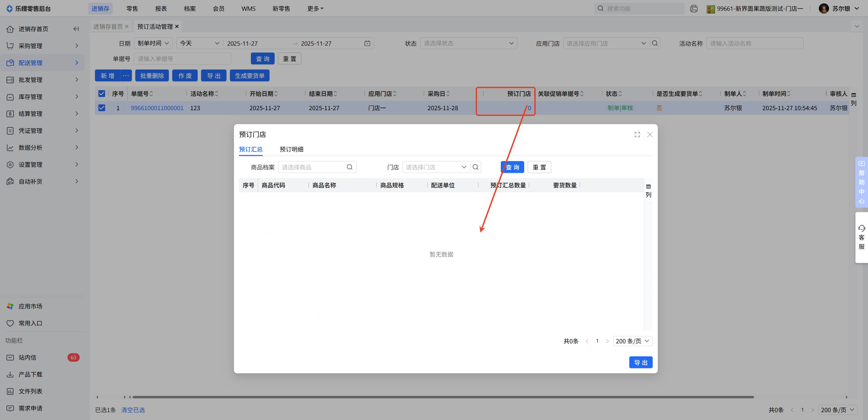The height and width of the screenshot is (420, 868).
Task: Uncheck the row 1 checkbox
Action: pos(102,108)
